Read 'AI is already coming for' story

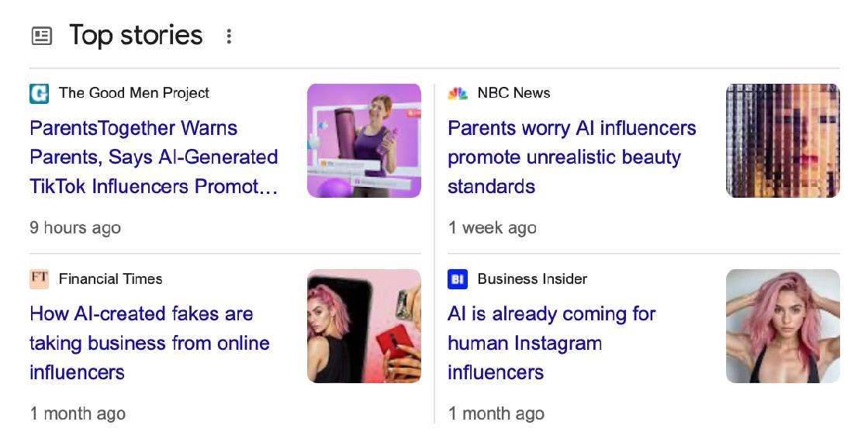(552, 343)
